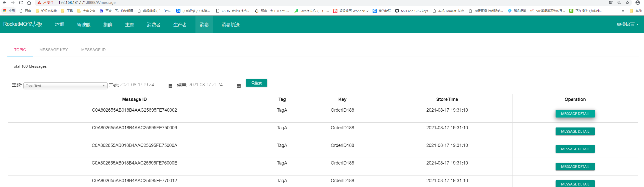The image size is (644, 187).
Task: Click the browser forward arrow
Action: coord(13,3)
